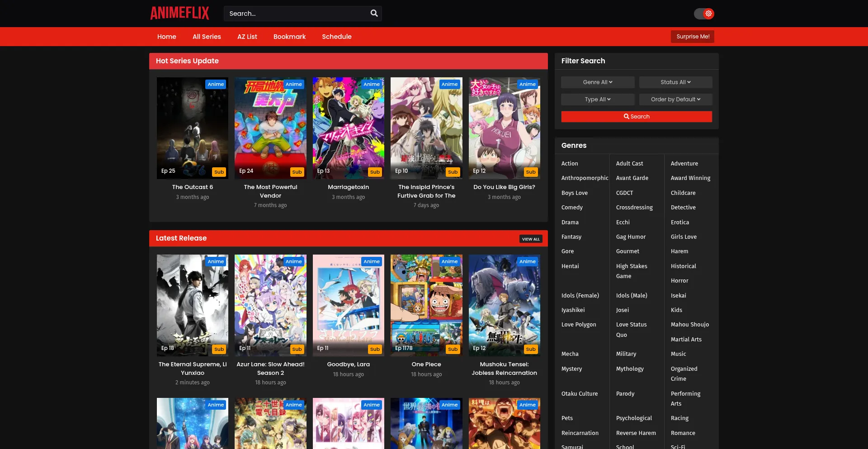Expand the Status All dropdown
The image size is (868, 449).
[675, 82]
